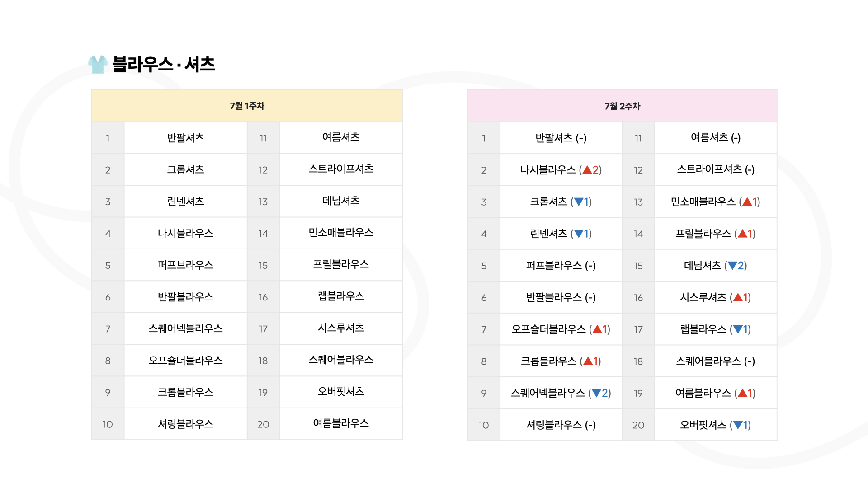Screen dimensions: 868x488
Task: Click 스트라이프셔츠 (-) cell
Action: pos(716,169)
